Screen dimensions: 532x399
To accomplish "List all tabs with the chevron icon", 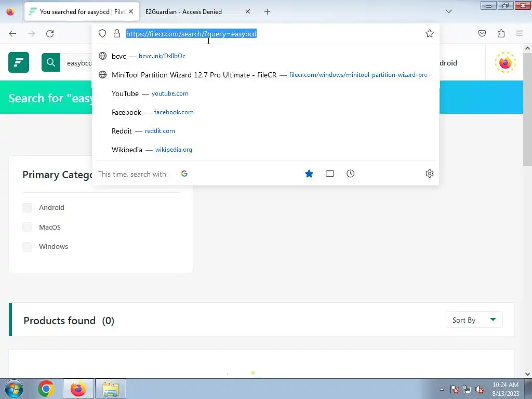I will (x=449, y=11).
